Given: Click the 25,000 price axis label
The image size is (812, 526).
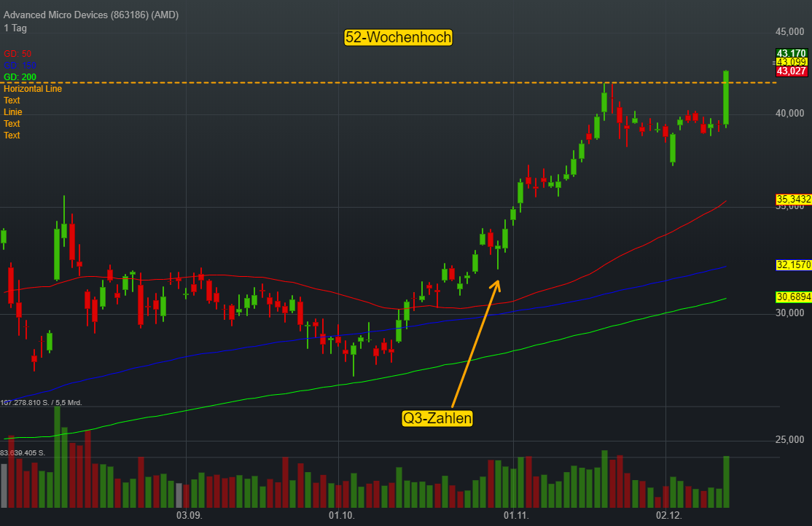Looking at the screenshot, I should [x=789, y=439].
